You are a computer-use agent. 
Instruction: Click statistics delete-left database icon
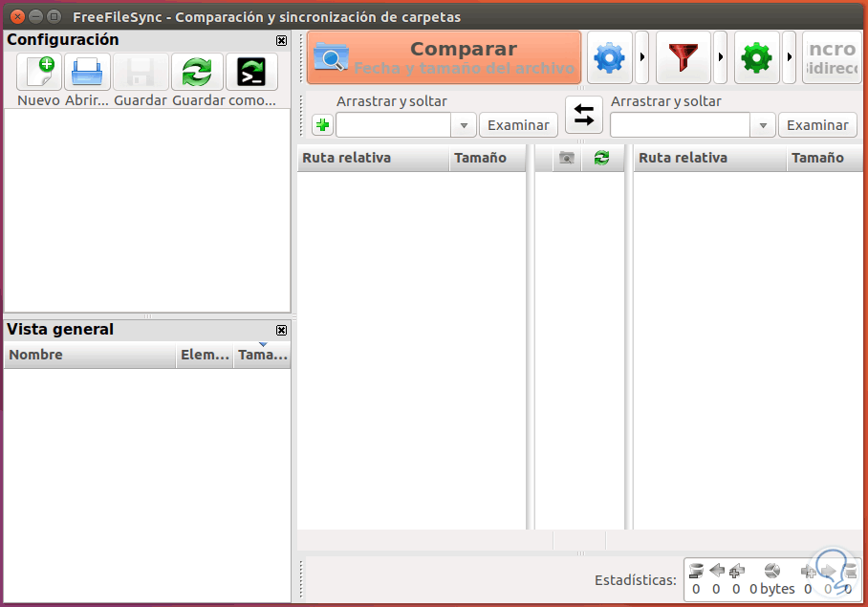point(696,571)
